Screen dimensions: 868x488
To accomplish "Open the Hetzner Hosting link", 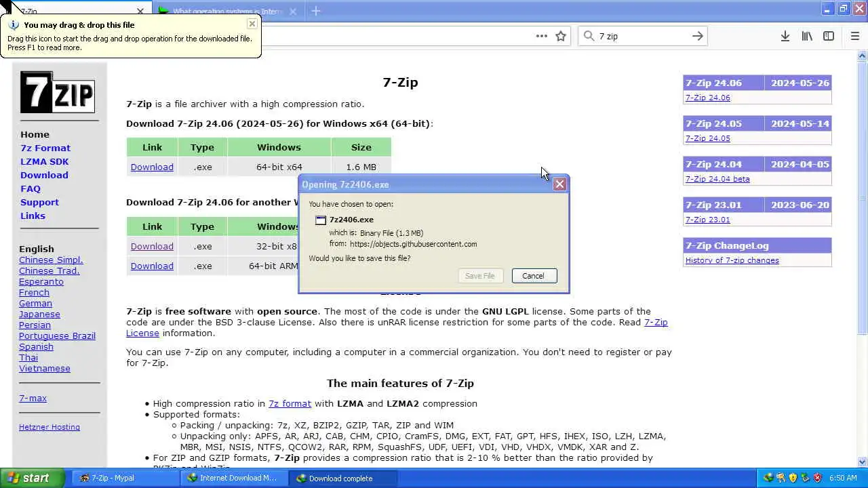I will pyautogui.click(x=50, y=427).
